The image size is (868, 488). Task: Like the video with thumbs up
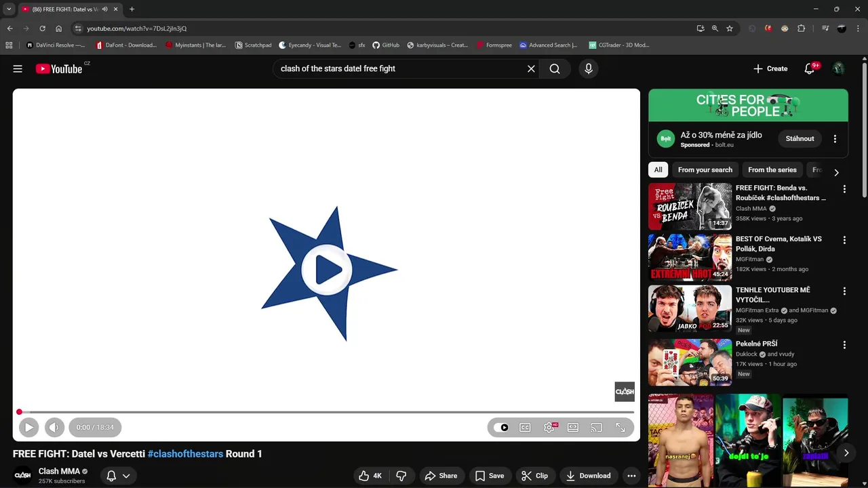tap(370, 476)
